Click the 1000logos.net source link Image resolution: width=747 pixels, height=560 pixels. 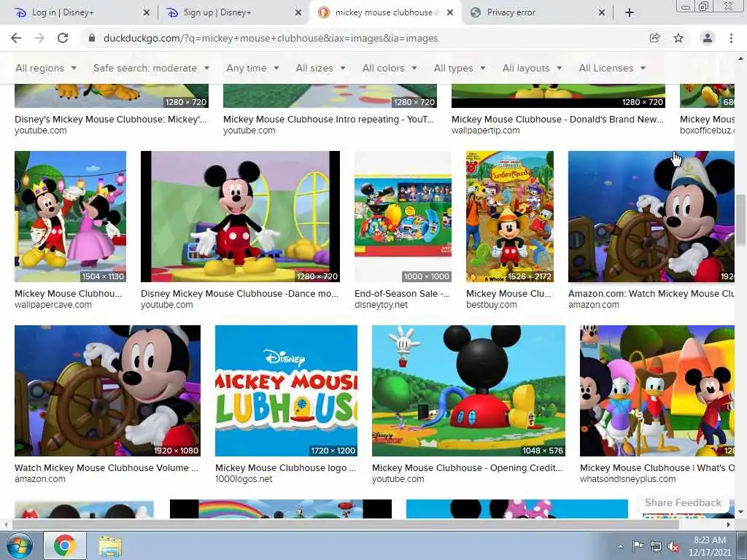[244, 479]
